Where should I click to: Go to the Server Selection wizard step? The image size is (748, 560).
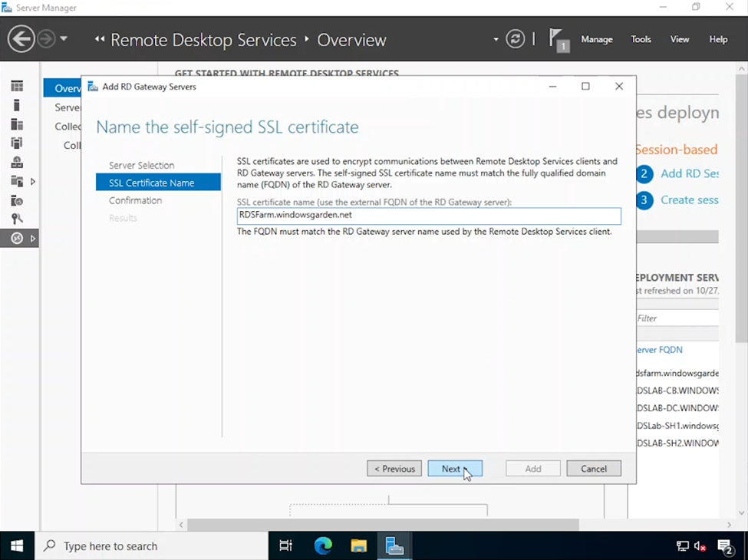pos(141,165)
